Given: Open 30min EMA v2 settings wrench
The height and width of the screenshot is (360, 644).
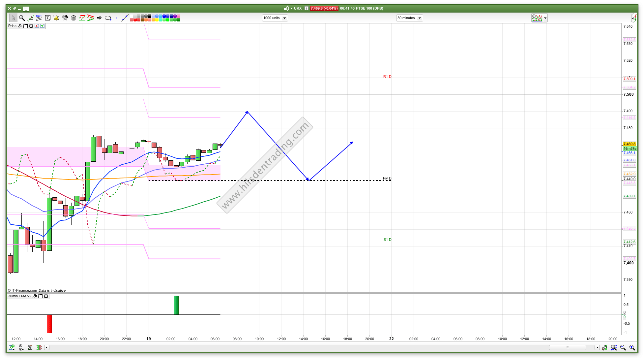Looking at the screenshot, I should [35, 296].
